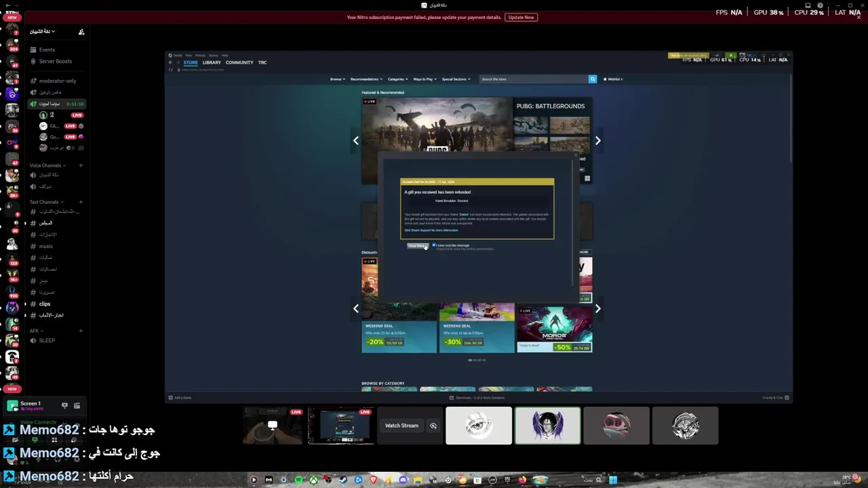This screenshot has height=488, width=868.
Task: Open Steam TRC profile tab
Action: [x=262, y=62]
